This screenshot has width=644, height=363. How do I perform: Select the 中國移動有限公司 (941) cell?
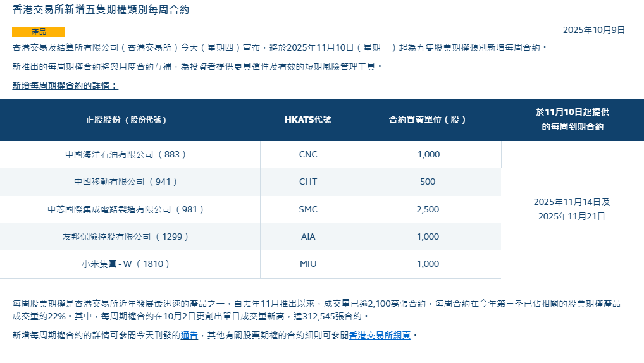[x=127, y=181]
